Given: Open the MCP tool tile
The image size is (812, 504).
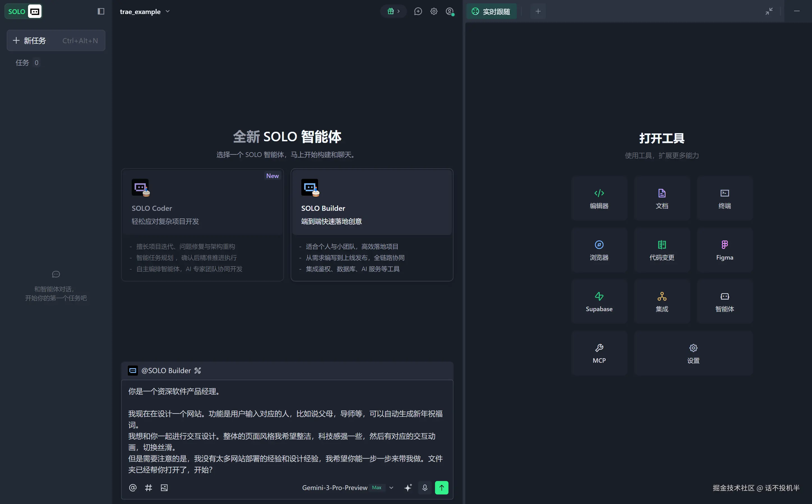Looking at the screenshot, I should click(599, 353).
